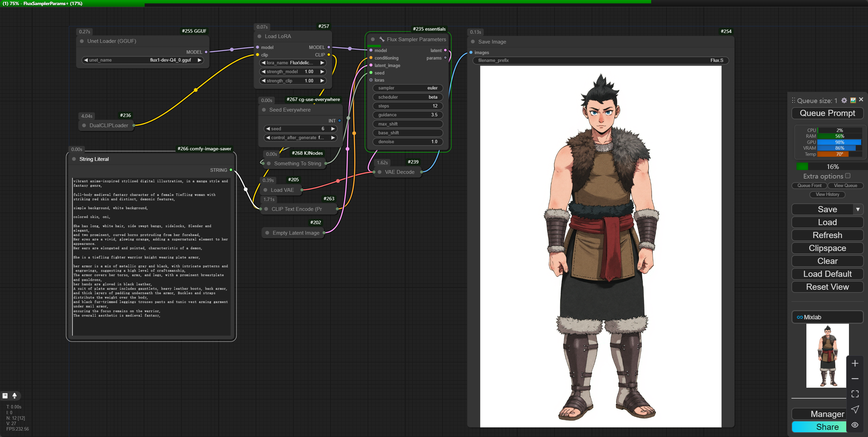This screenshot has width=868, height=437.
Task: Toggle link visibility with the eye icon
Action: click(855, 425)
